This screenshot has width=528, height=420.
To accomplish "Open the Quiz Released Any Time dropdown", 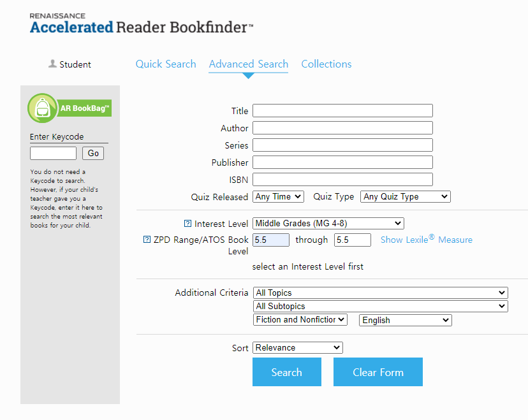I will point(278,196).
